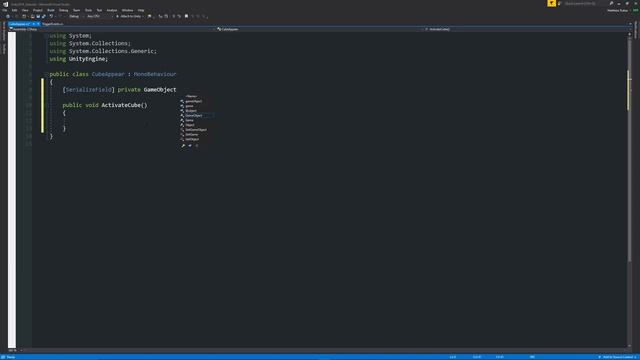
Task: Open the Help menu
Action: click(141, 10)
